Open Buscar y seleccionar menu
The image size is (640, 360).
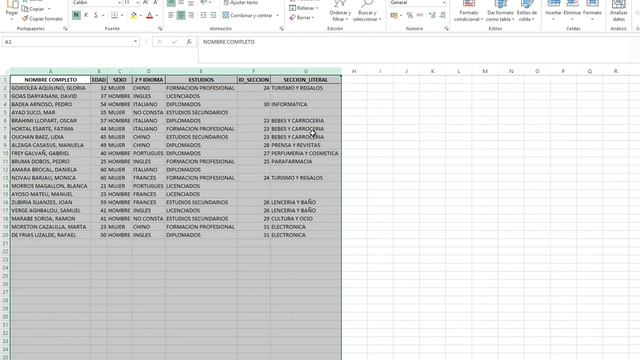(367, 11)
